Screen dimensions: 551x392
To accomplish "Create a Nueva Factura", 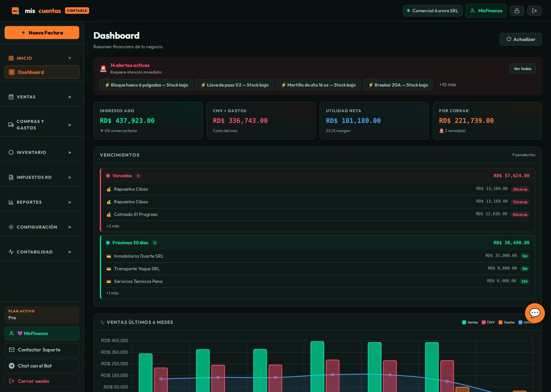I will pyautogui.click(x=42, y=32).
